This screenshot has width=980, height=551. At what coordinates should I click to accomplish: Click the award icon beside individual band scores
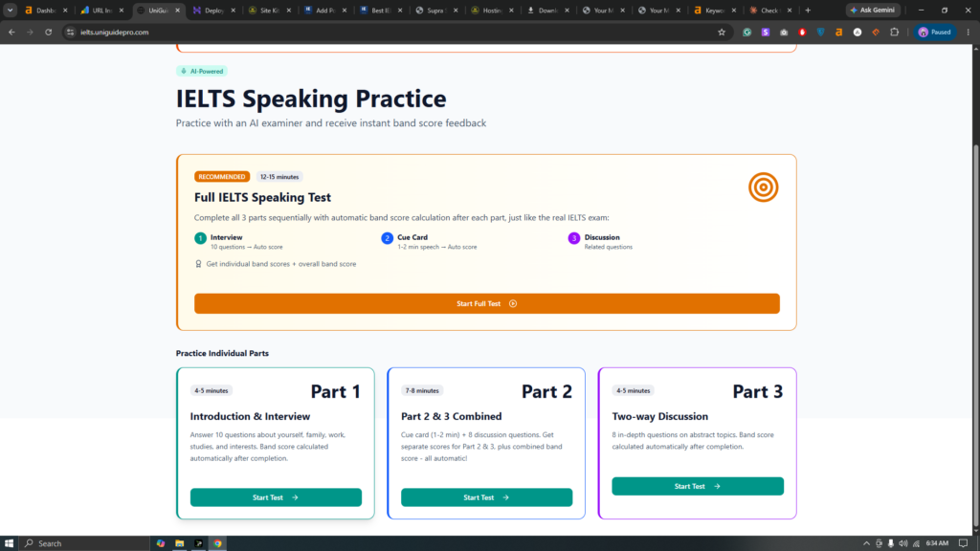[198, 264]
